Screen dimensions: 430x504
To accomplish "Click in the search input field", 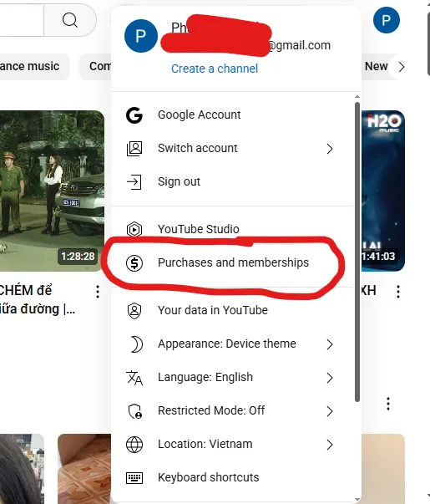I will 21,20.
